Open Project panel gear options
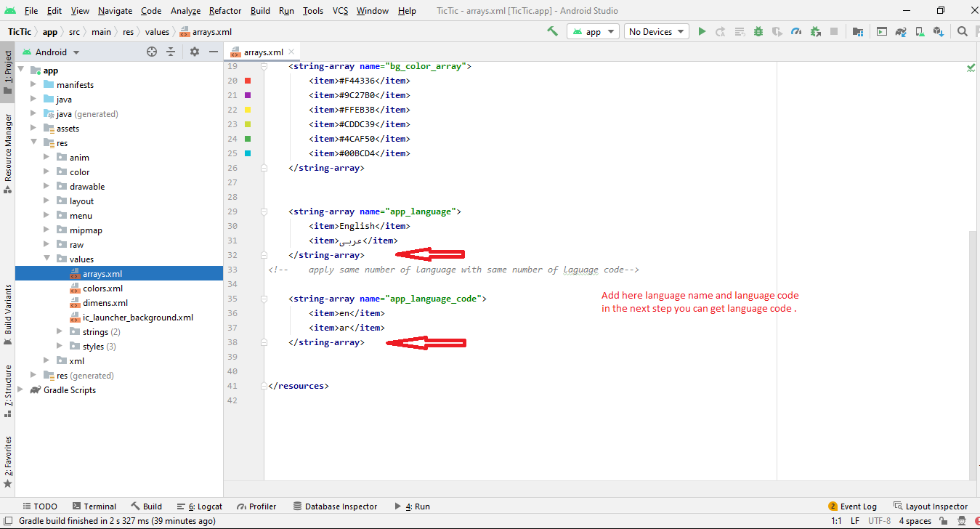This screenshot has height=529, width=980. 194,52
